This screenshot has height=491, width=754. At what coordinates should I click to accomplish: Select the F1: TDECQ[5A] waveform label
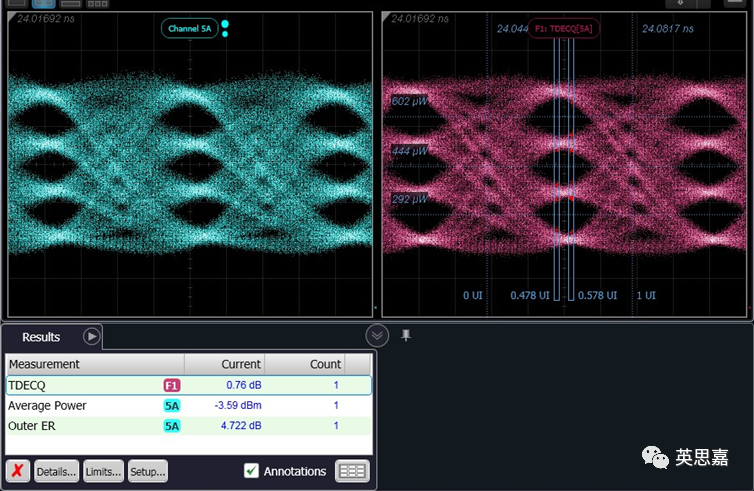coord(565,29)
